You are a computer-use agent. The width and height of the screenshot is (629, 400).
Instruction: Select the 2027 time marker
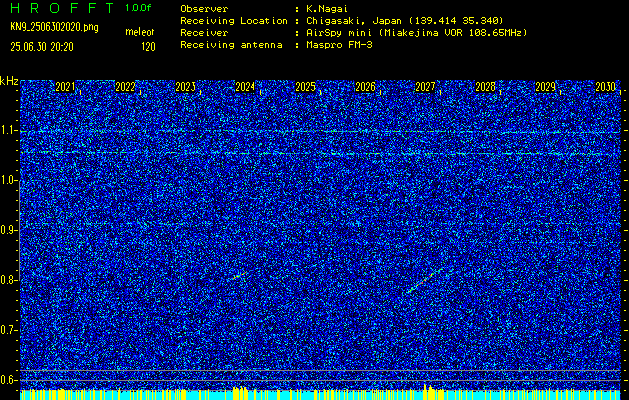tap(425, 87)
